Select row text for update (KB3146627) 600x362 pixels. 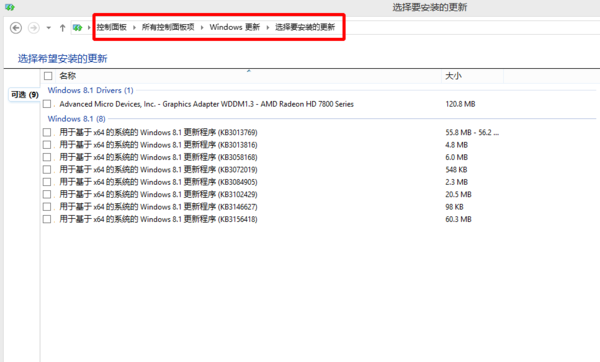pos(158,207)
